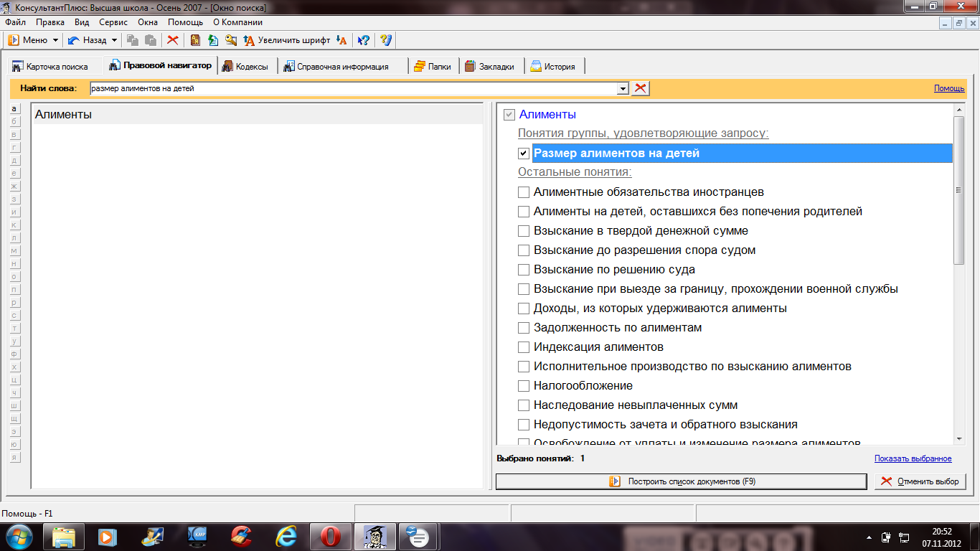Select Алименты in left group list
980x551 pixels.
coord(257,114)
